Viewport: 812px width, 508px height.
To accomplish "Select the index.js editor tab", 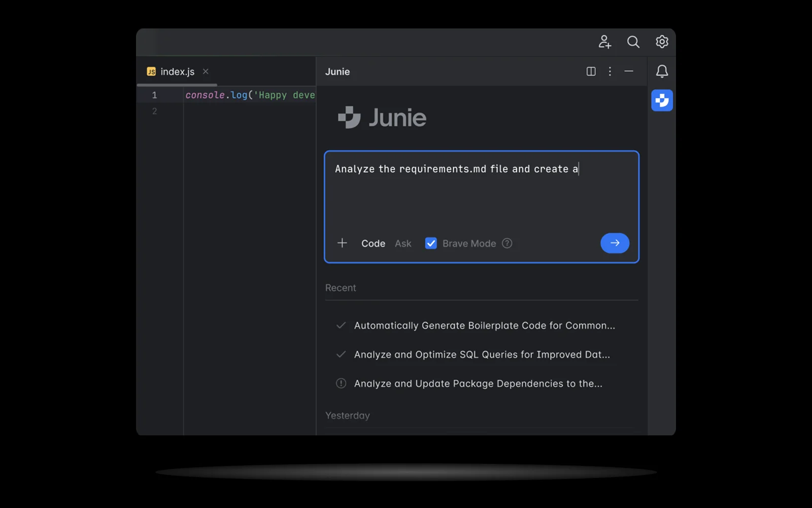I will (177, 72).
